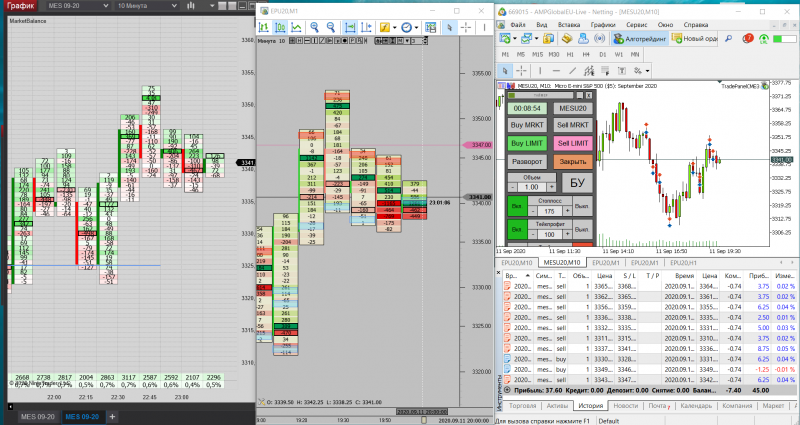Expand new chart dropdown arrow
The width and height of the screenshot is (800, 425).
514,39
